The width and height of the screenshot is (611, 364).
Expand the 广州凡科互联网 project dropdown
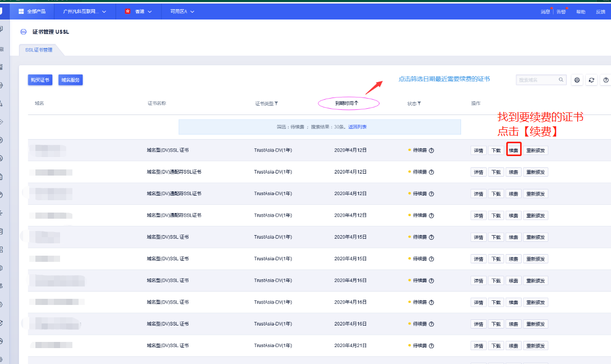tap(85, 12)
